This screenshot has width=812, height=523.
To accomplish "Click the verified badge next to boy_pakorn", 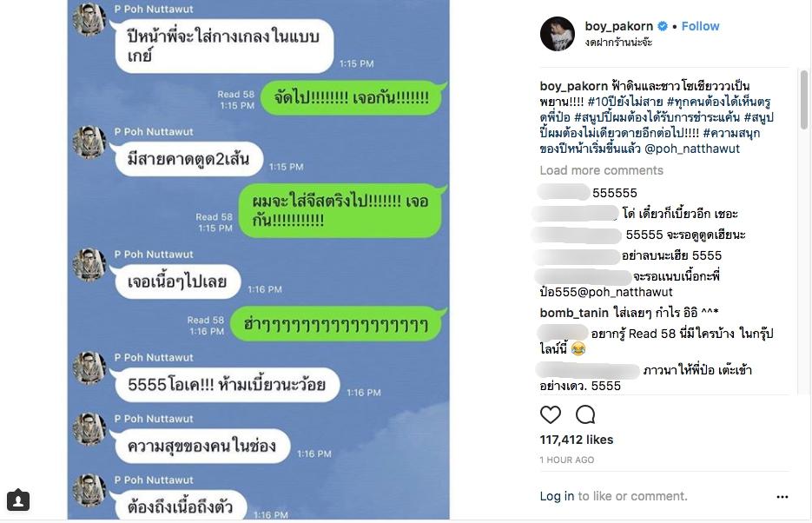I will point(663,26).
